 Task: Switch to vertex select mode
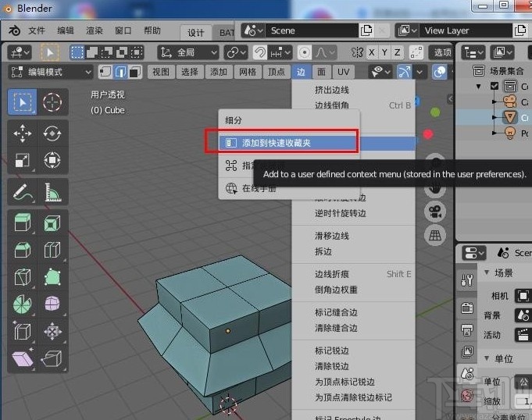click(x=105, y=72)
